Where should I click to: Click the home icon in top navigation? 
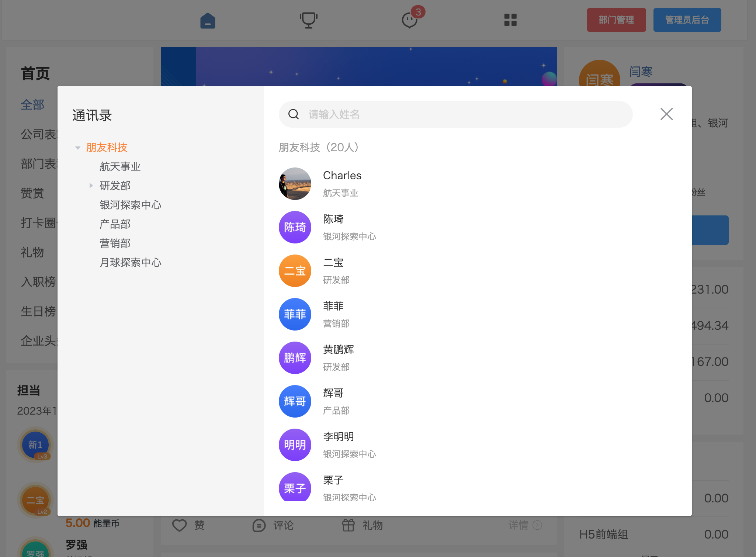click(208, 21)
